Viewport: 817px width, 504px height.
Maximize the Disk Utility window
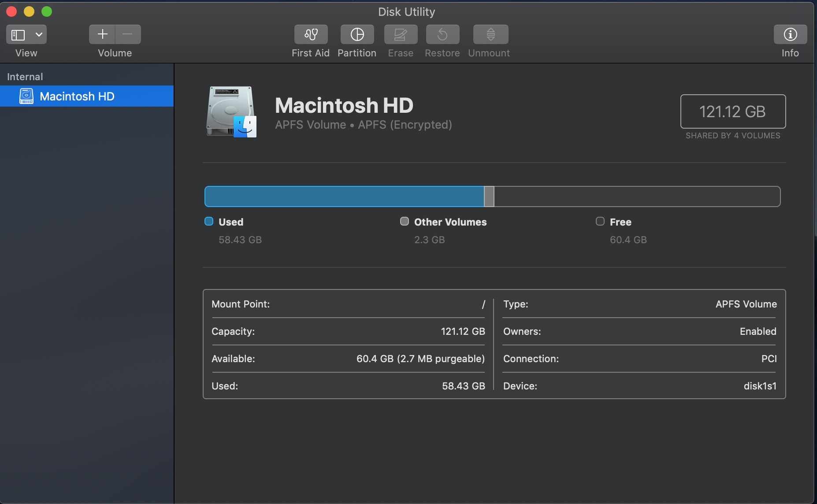click(x=47, y=11)
